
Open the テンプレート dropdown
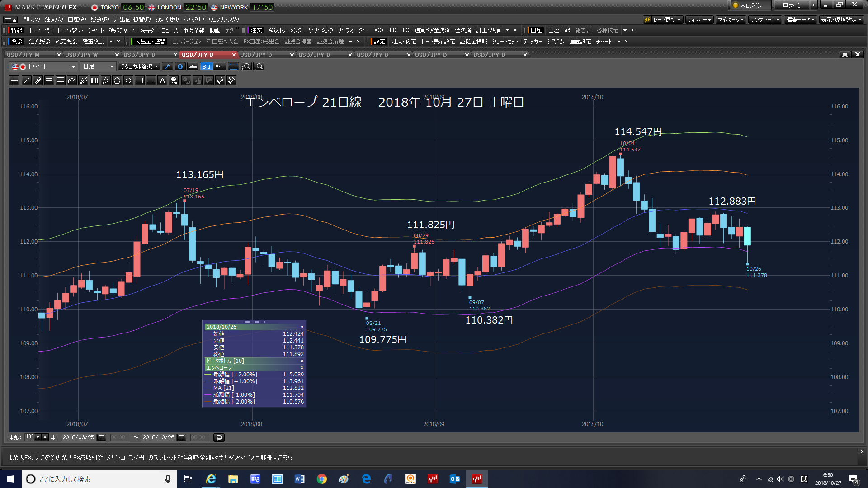765,19
